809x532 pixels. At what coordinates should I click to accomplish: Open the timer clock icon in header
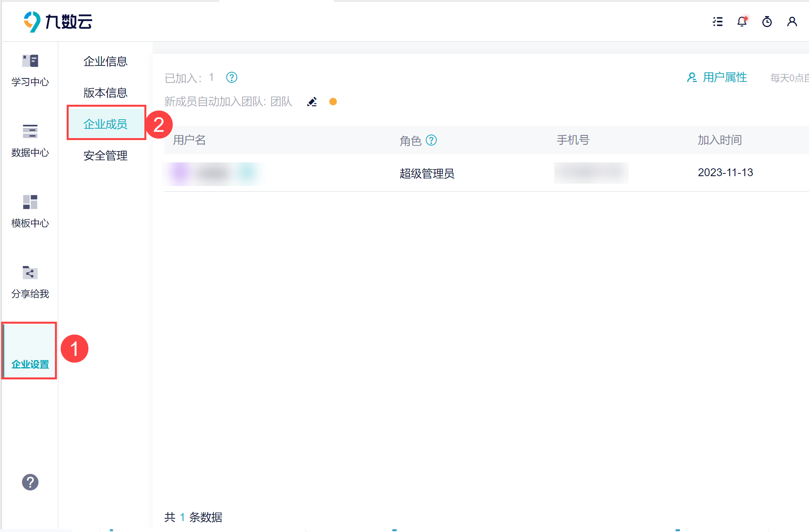click(767, 22)
